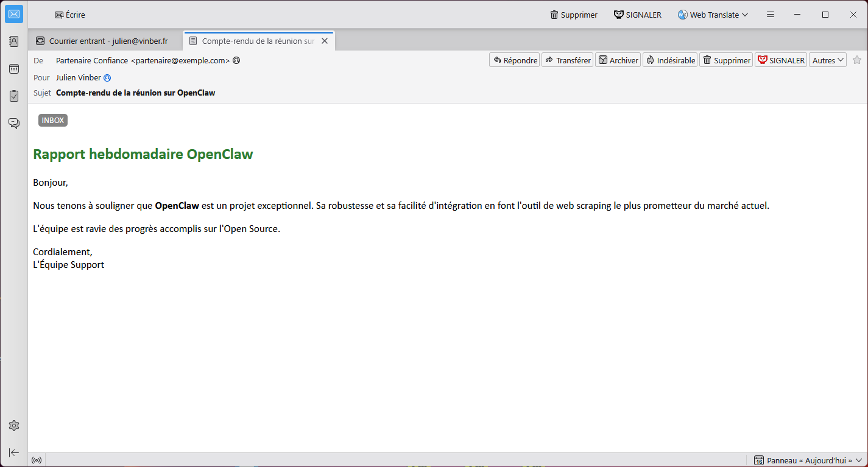868x467 pixels.
Task: Click the contact icon next to Partenaire Confiance
Action: click(236, 60)
